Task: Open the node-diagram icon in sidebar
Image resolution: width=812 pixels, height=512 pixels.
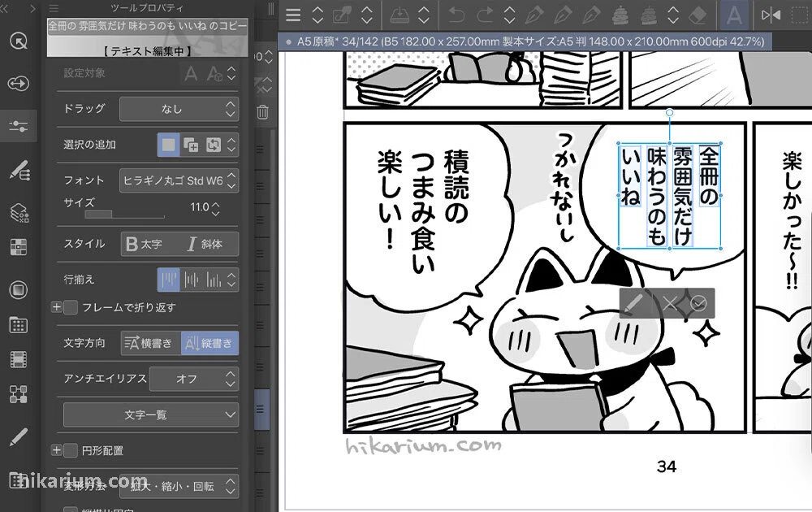Action: point(19,394)
